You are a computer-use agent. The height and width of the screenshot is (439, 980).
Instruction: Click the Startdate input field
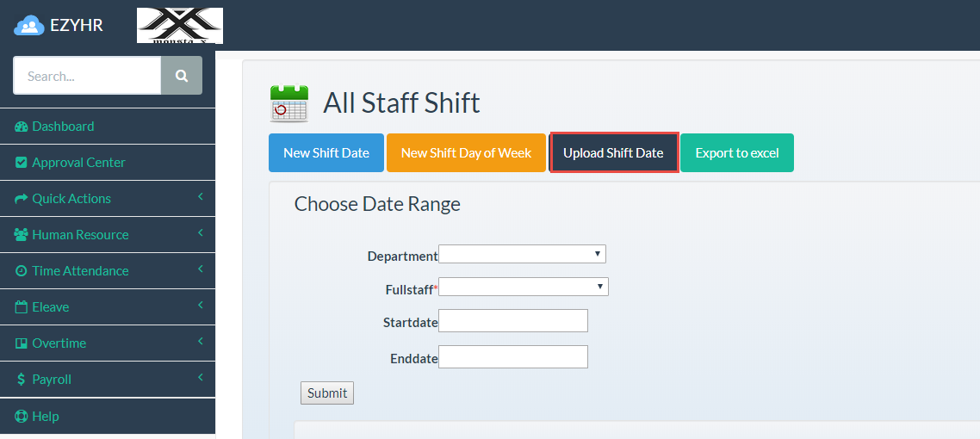pos(513,321)
